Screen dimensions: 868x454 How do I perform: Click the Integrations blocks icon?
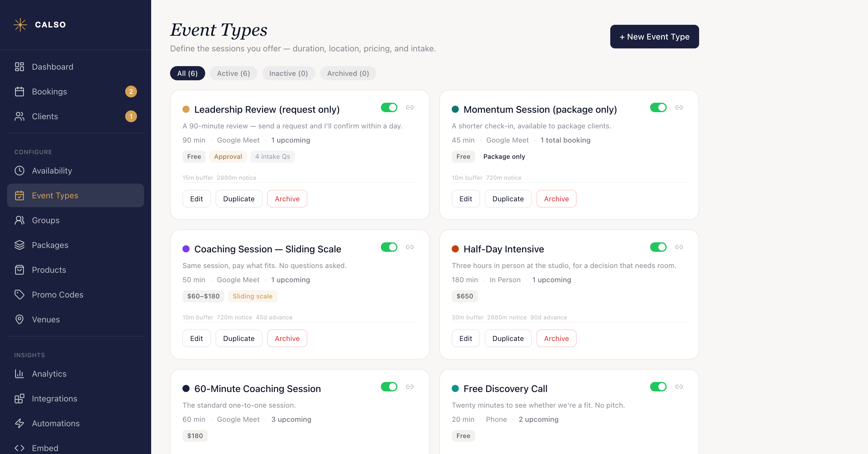click(19, 399)
